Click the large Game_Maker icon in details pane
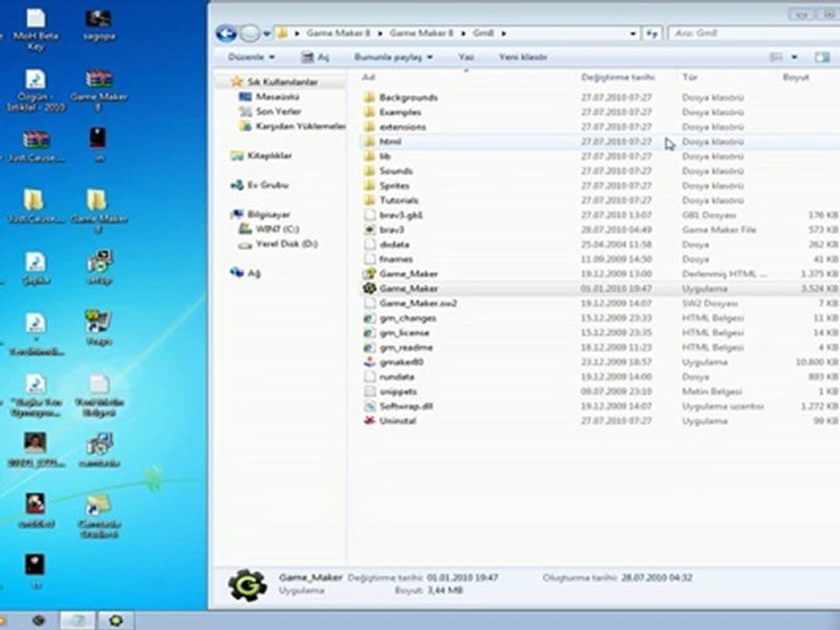 [248, 585]
